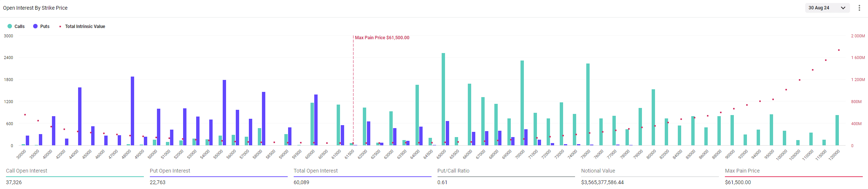868x189 pixels.
Task: Click the Put/Call Ratio stat label
Action: [453, 171]
